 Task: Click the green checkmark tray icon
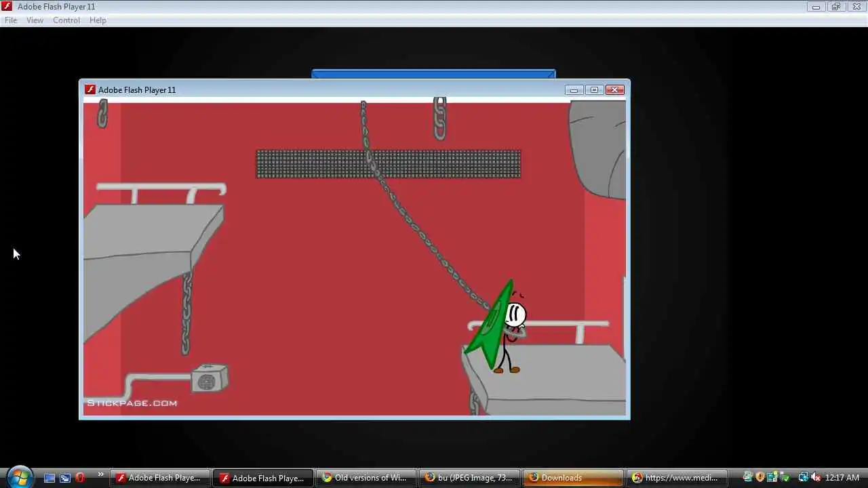pos(785,478)
